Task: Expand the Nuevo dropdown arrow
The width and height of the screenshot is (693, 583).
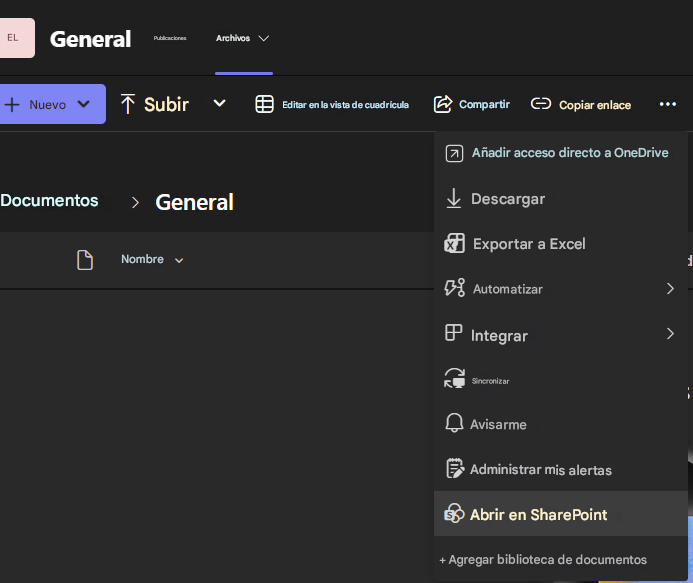Action: click(x=84, y=104)
